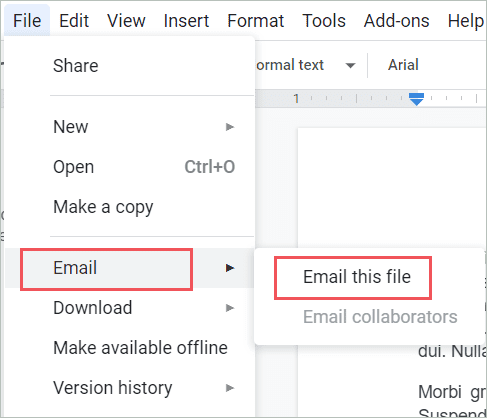Viewport: 487px width, 418px height.
Task: Open the File menu
Action: pos(27,21)
